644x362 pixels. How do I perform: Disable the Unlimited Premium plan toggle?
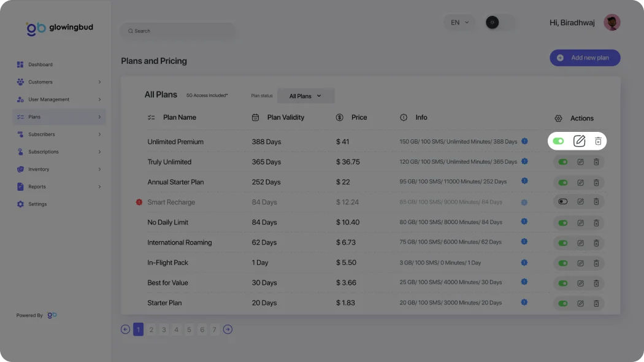pos(558,141)
